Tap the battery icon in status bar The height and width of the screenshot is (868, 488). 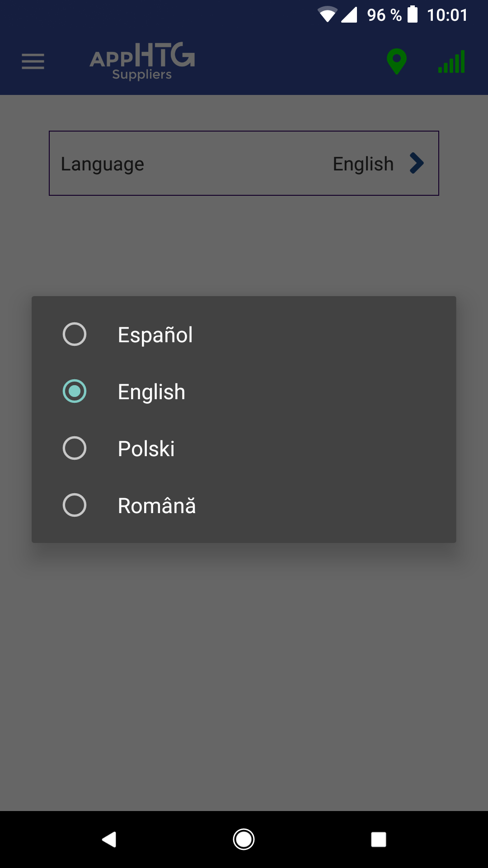(413, 14)
